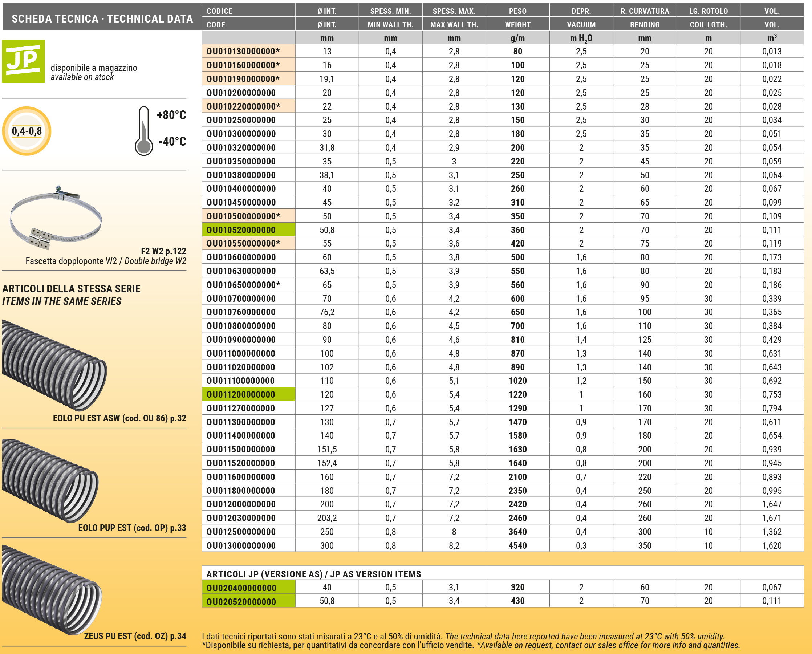The width and height of the screenshot is (812, 654).
Task: Click EOLO PU EST ASW p.32 label
Action: pyautogui.click(x=119, y=418)
